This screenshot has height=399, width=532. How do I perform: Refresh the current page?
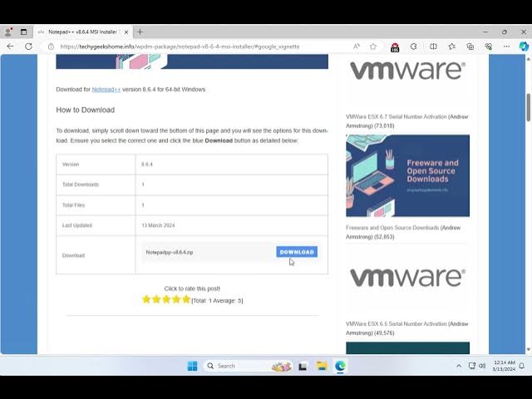28,47
